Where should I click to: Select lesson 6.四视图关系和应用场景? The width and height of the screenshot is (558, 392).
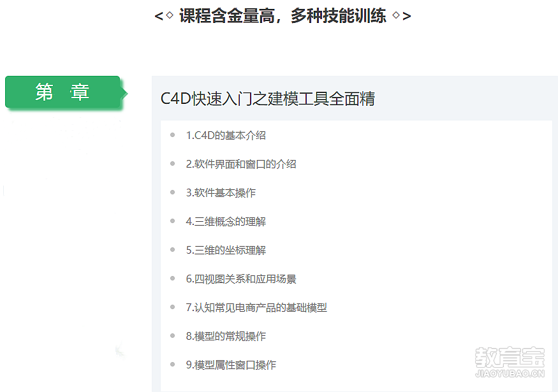point(241,279)
